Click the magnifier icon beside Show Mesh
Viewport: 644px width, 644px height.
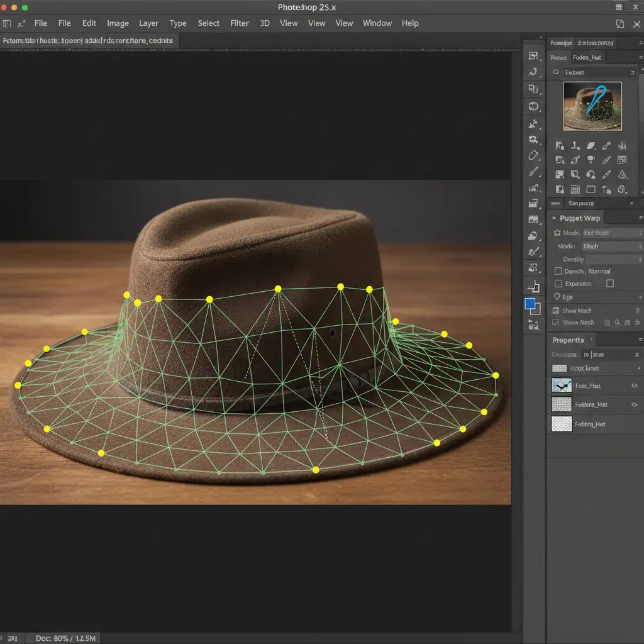coord(618,323)
